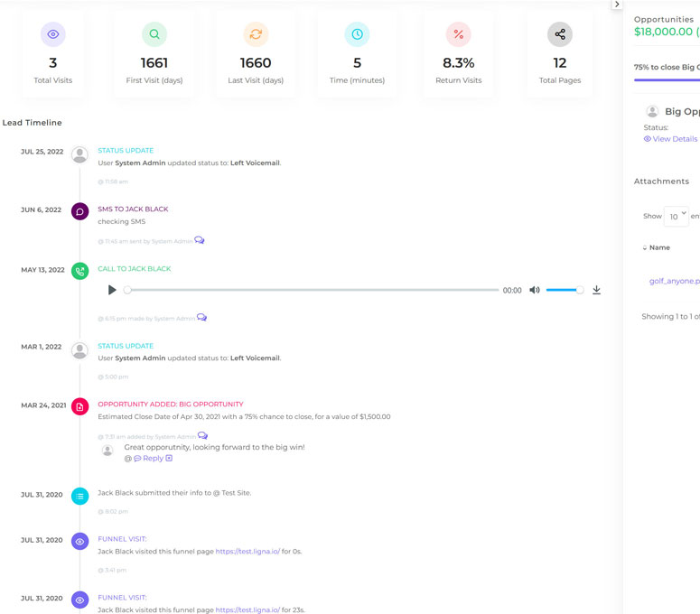Image resolution: width=700 pixels, height=614 pixels.
Task: Open comments on the Big Opportunity entry
Action: (x=202, y=436)
